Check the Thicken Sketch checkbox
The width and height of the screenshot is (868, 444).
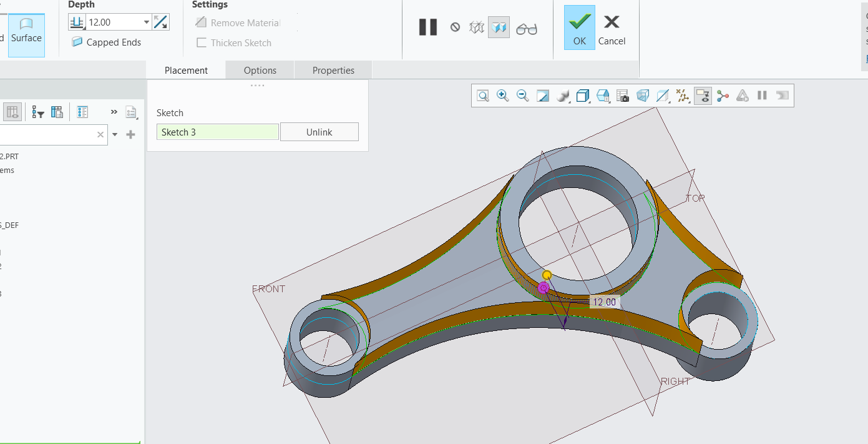click(202, 43)
